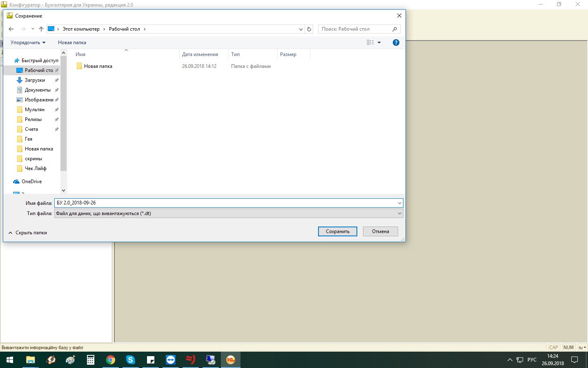The height and width of the screenshot is (368, 588).
Task: Open TeamViewer from the taskbar
Action: coord(171,360)
